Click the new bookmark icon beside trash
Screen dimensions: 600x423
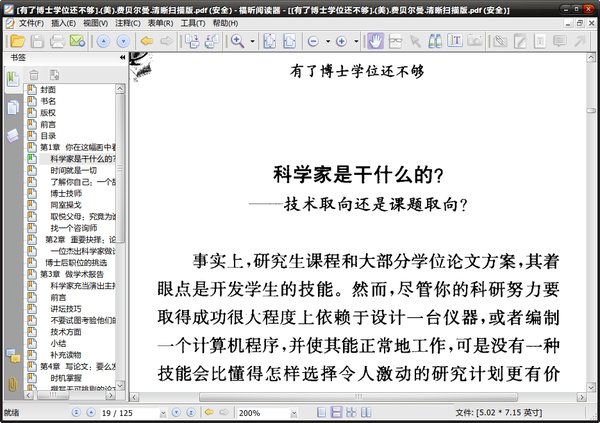click(x=54, y=75)
